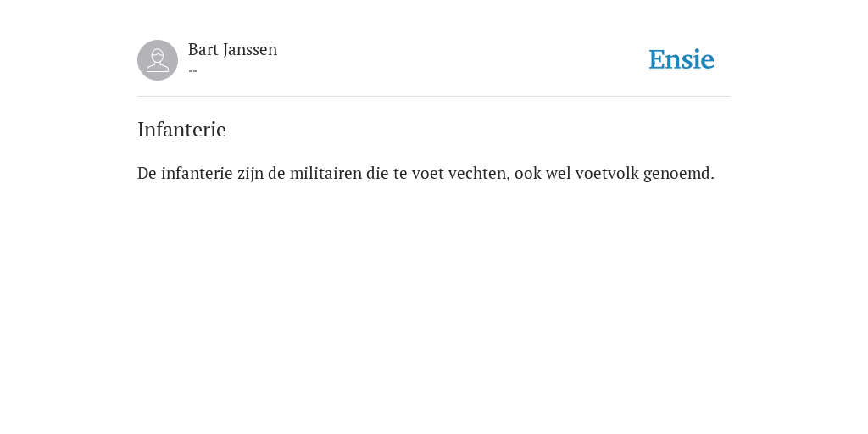The height and width of the screenshot is (434, 868).
Task: Open the author name Bart Janssen
Action: 232,50
